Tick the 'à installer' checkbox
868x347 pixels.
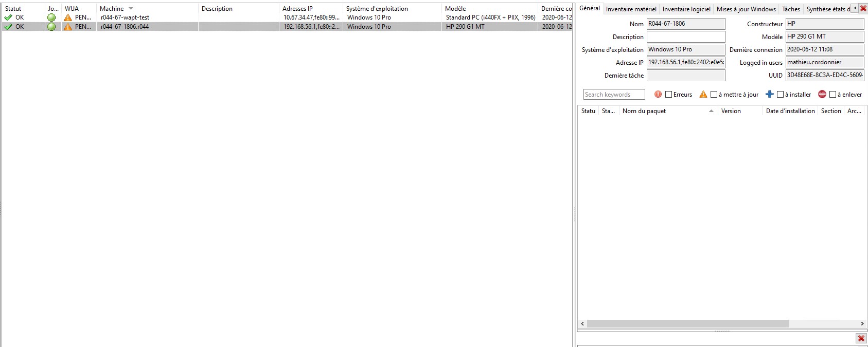point(781,95)
